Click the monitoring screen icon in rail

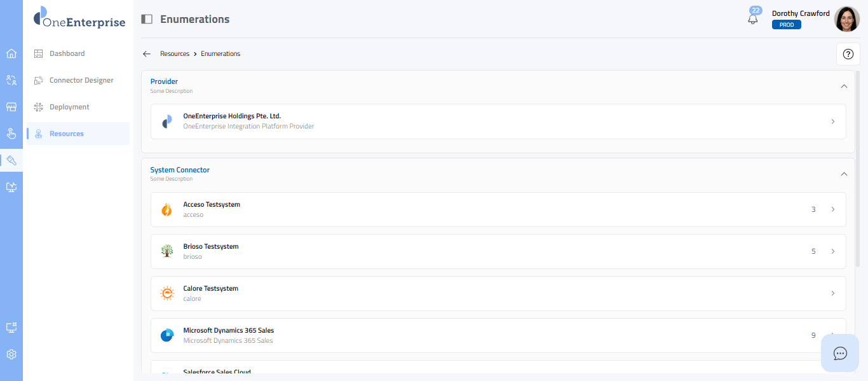pyautogui.click(x=11, y=187)
